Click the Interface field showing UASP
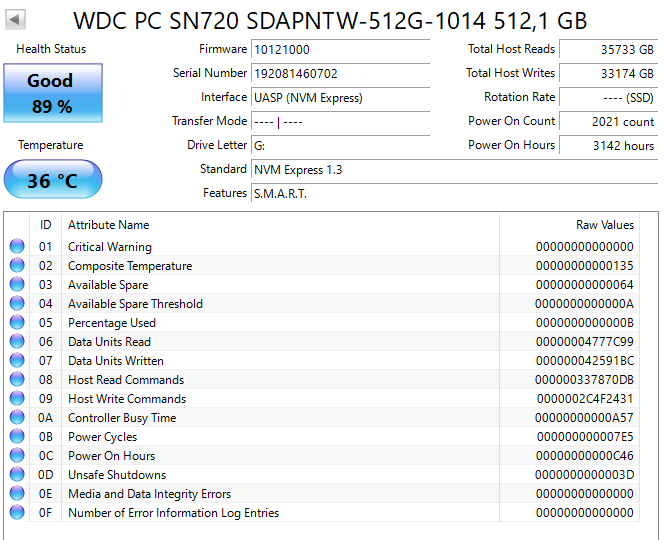 click(340, 97)
